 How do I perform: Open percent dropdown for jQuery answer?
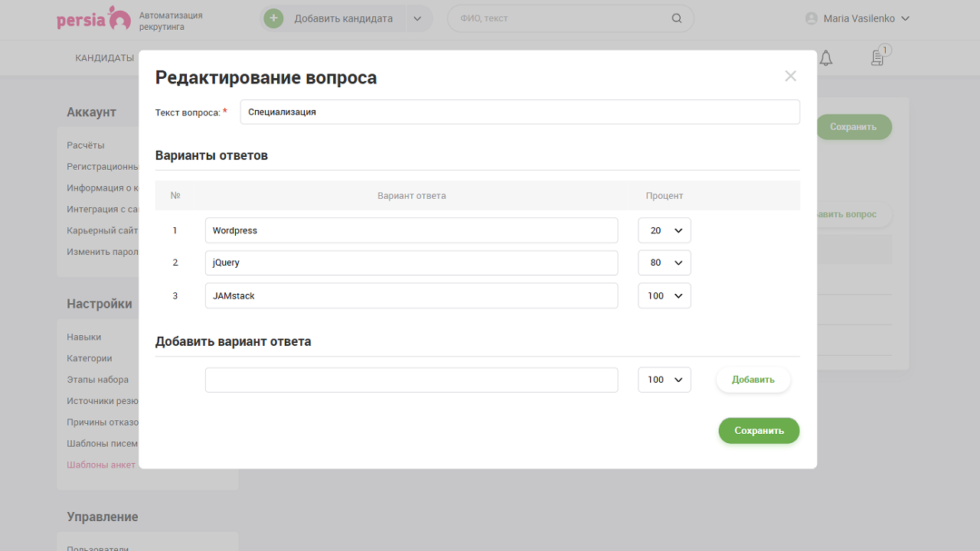[664, 262]
